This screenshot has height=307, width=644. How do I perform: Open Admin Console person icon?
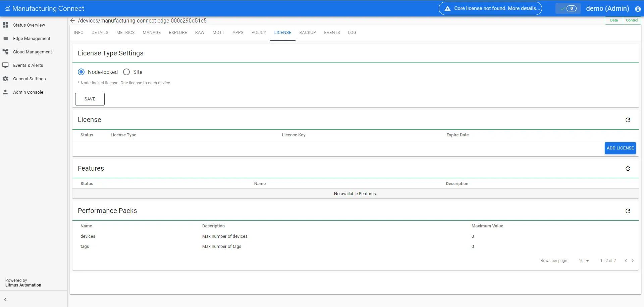coord(5,92)
